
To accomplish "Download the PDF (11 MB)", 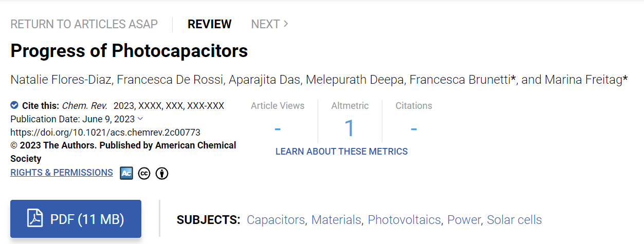I will [x=76, y=219].
